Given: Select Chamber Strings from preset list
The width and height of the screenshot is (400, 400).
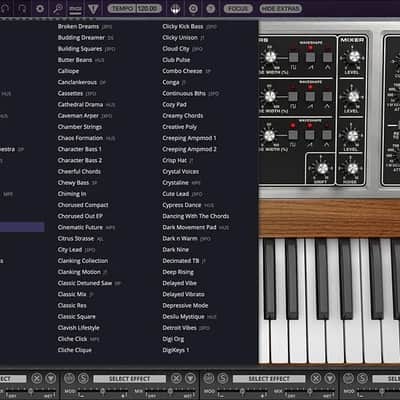Looking at the screenshot, I should (x=80, y=127).
